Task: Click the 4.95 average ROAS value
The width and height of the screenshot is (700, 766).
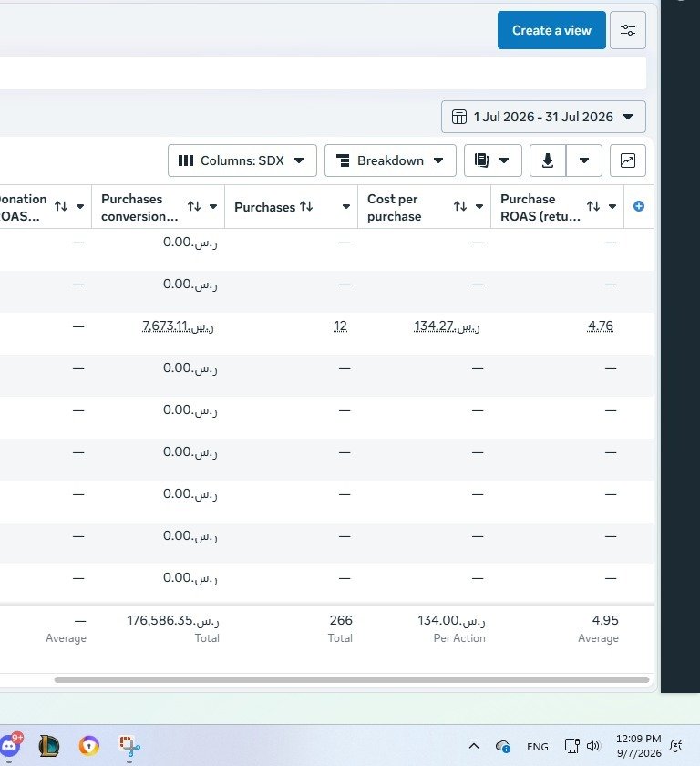Action: tap(605, 620)
